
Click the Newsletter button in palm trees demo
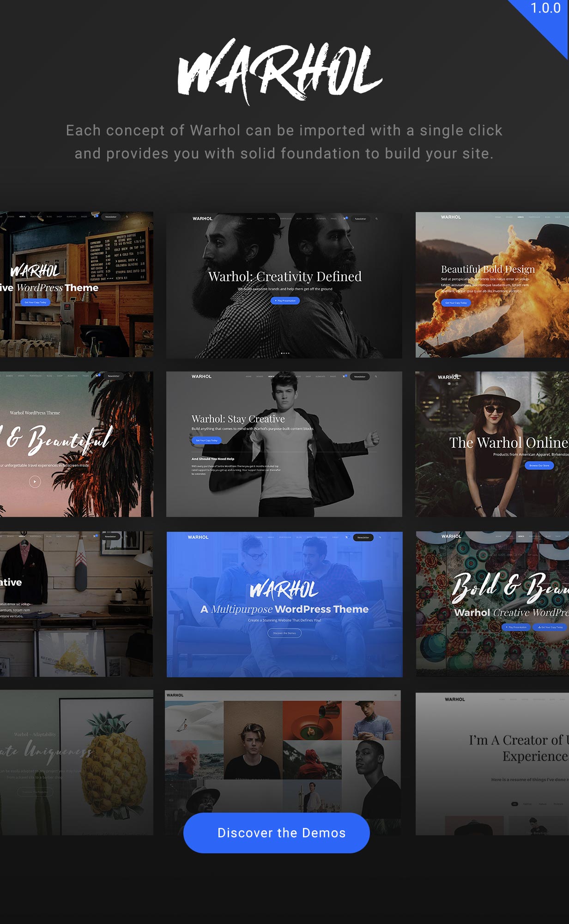(114, 376)
